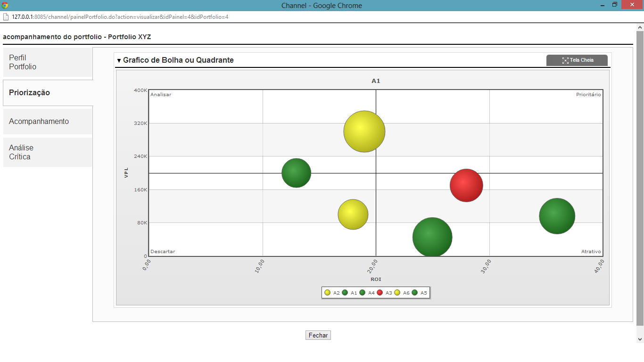The image size is (644, 362).
Task: Switch to the Acompanhamento tab
Action: tap(48, 122)
